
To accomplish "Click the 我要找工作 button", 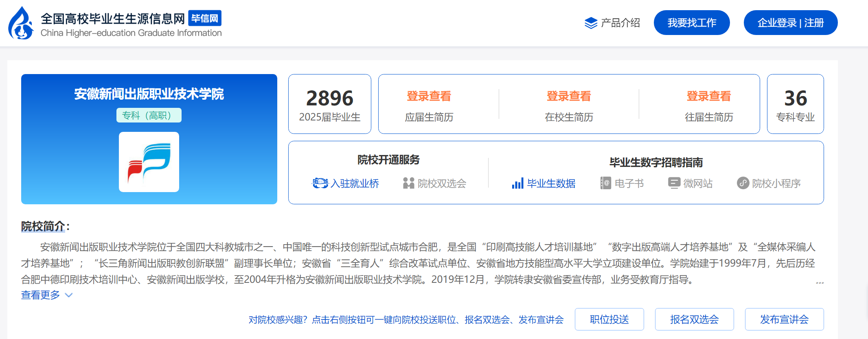I will click(x=692, y=23).
